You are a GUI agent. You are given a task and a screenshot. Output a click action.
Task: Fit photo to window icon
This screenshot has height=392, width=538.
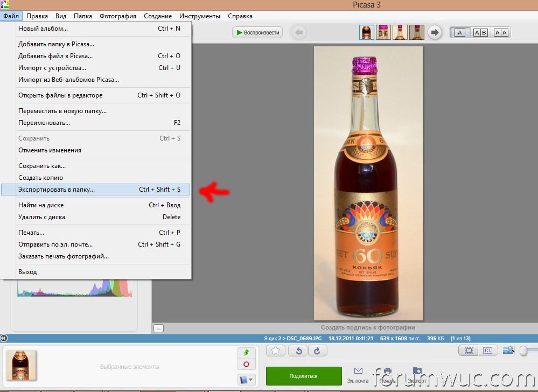(469, 351)
